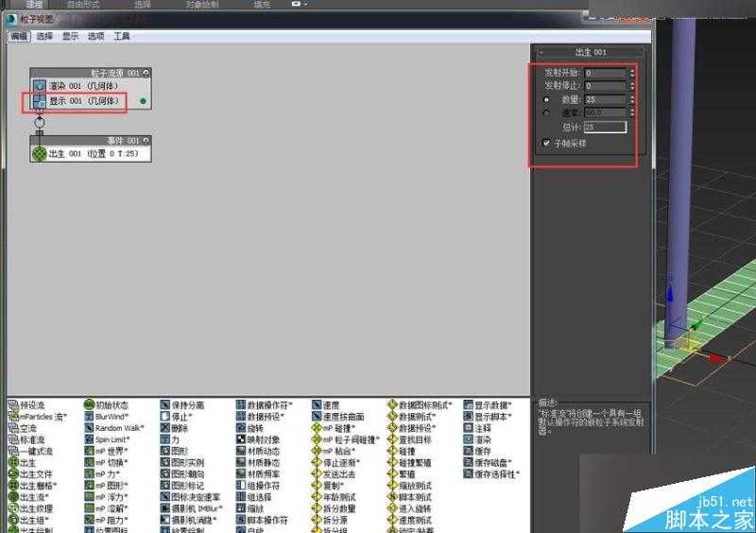Pick the 发送出去 icon in depot
Viewport: 756px width, 533px height.
click(x=317, y=474)
